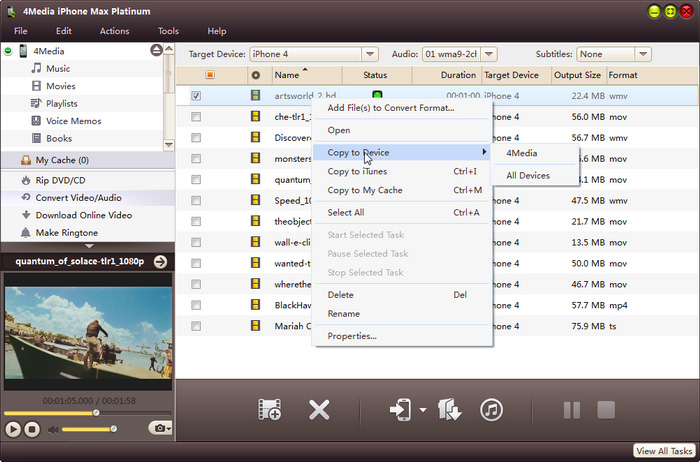
Task: Click the copy to iTunes music icon
Action: click(491, 409)
